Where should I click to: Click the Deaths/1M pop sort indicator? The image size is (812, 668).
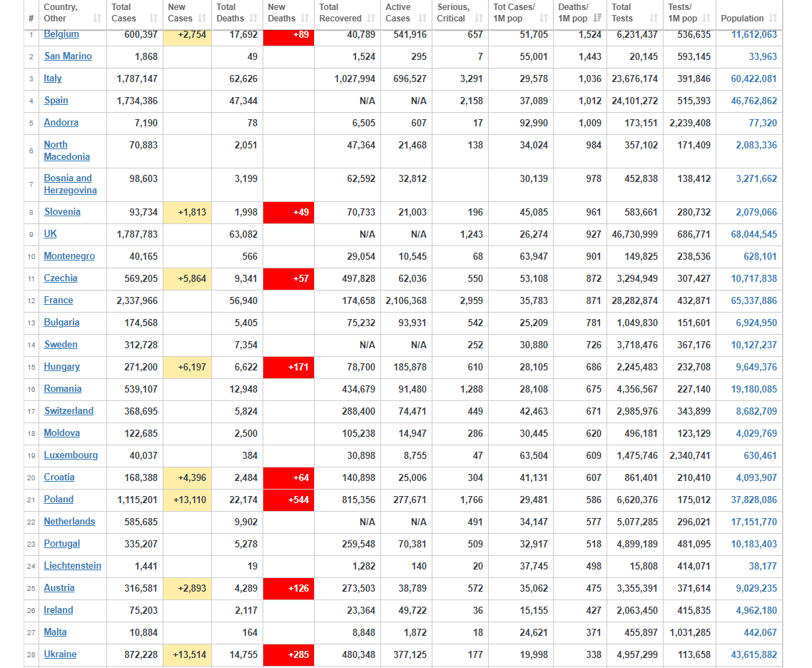pyautogui.click(x=598, y=19)
